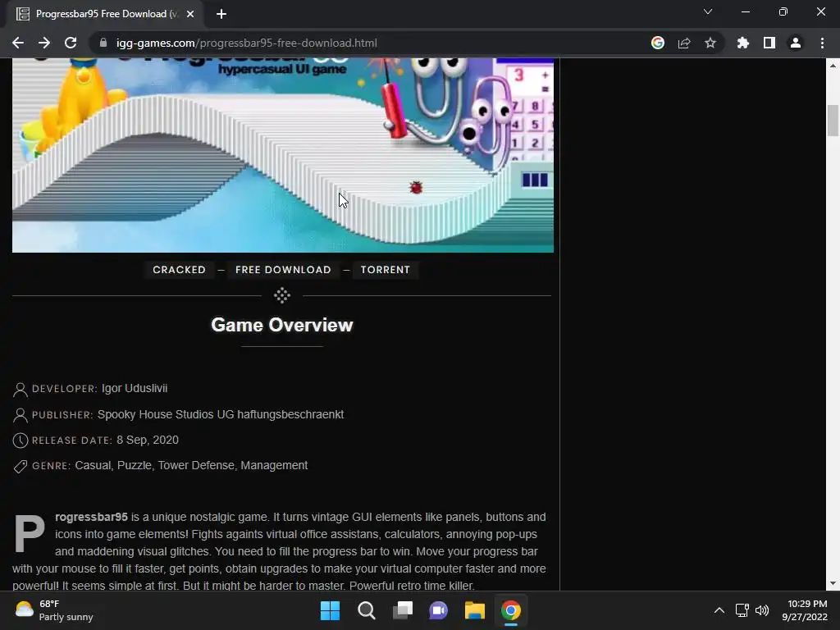The width and height of the screenshot is (840, 630).
Task: Click the TORRENT tag link
Action: tap(386, 269)
